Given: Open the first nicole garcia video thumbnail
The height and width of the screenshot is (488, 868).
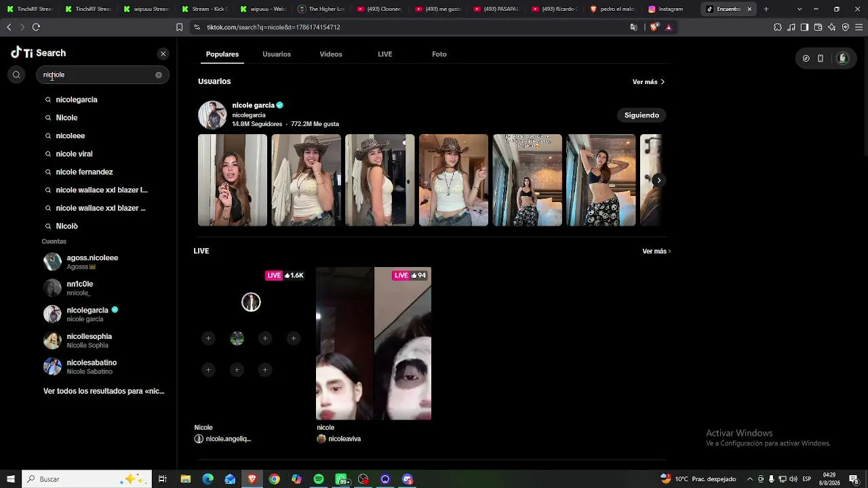Looking at the screenshot, I should coord(233,180).
